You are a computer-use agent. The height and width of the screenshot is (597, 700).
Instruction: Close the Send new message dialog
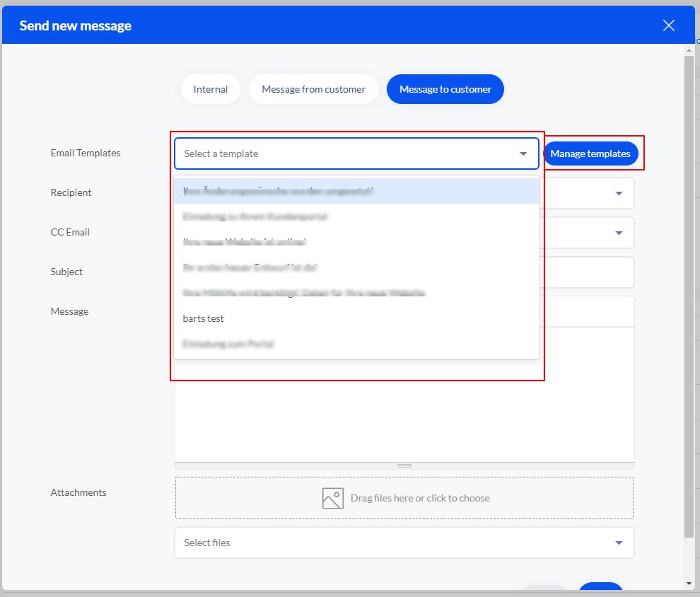pos(668,25)
